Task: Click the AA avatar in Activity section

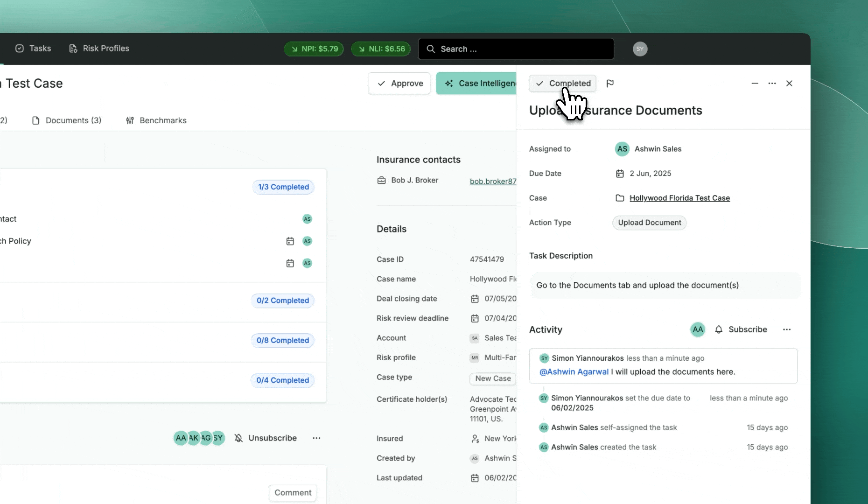Action: point(697,329)
